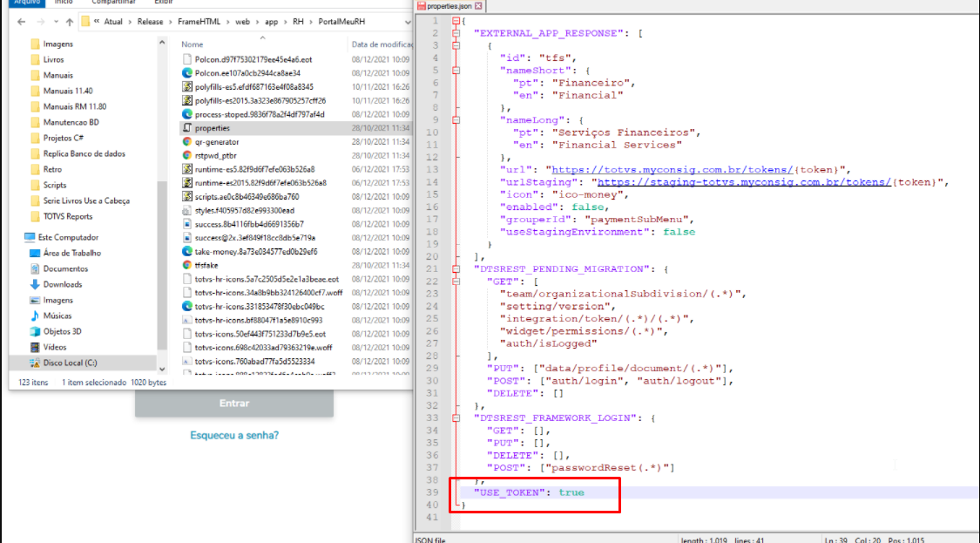The image size is (980, 543).
Task: Open the Arquivo ribbon tab
Action: pos(27,3)
